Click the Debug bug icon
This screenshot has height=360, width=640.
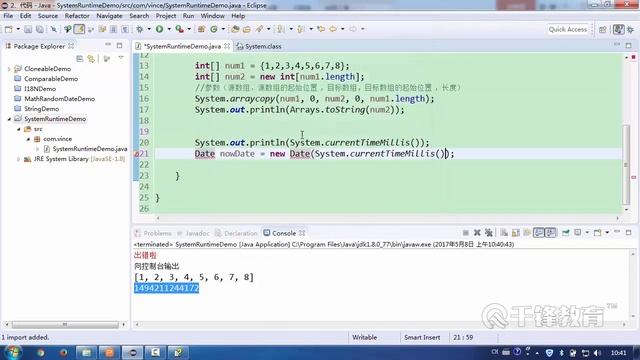[140, 29]
